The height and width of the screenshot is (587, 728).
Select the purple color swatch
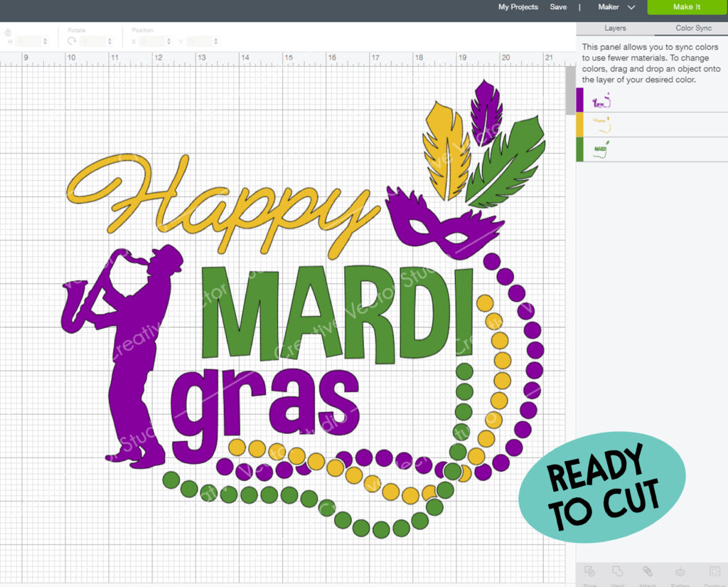coord(580,100)
